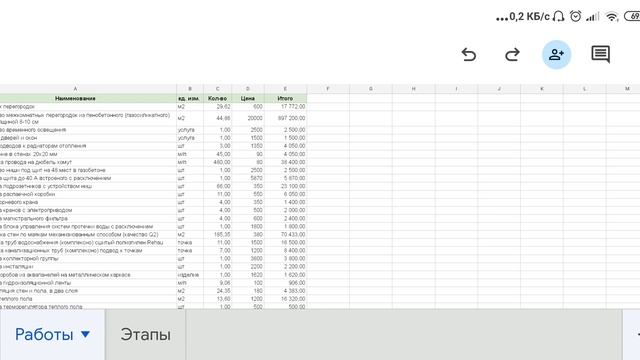Select column D header
The height and width of the screenshot is (360, 640).
248,89
